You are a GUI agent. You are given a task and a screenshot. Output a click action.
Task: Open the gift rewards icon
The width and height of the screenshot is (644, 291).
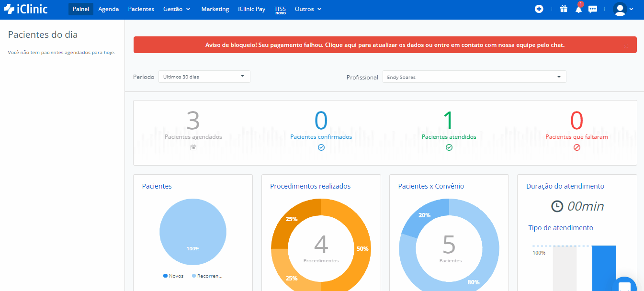(564, 9)
